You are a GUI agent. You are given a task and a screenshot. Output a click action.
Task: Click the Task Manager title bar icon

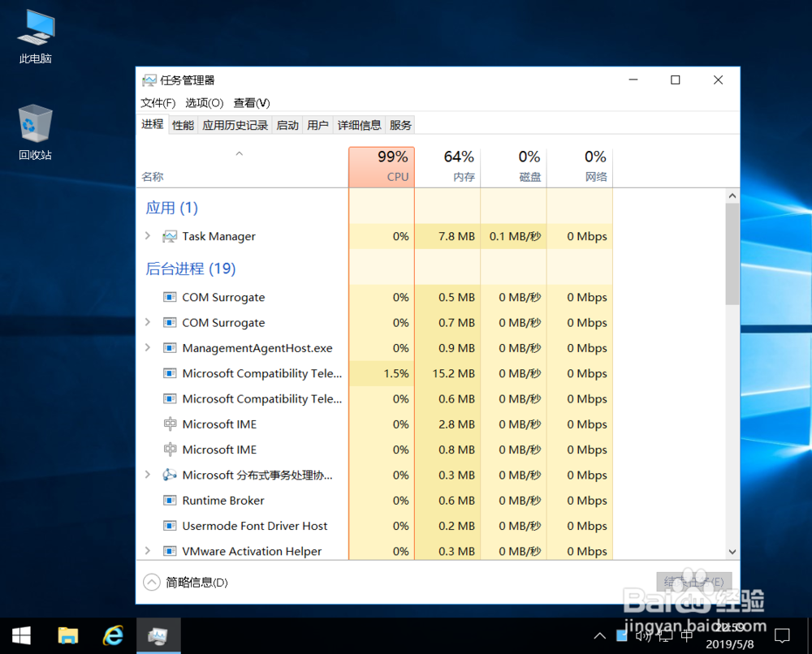(x=149, y=80)
